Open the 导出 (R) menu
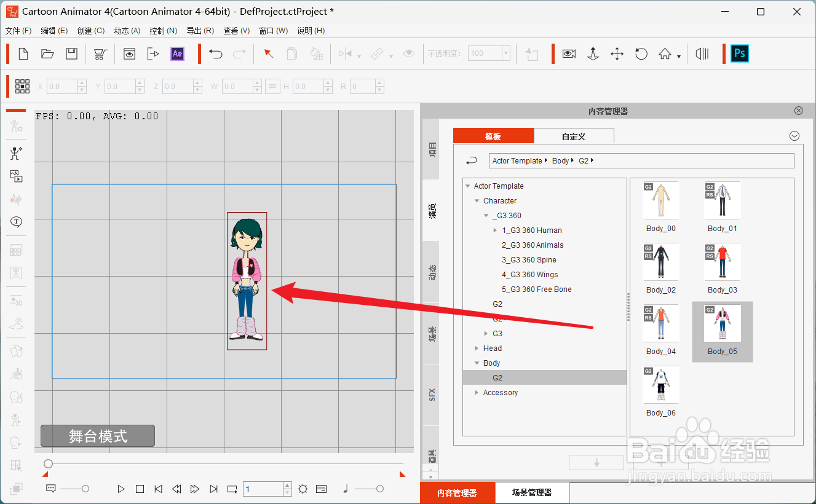Image resolution: width=816 pixels, height=504 pixels. tap(200, 31)
